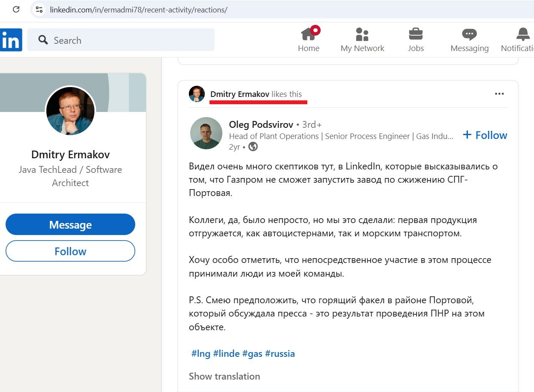The height and width of the screenshot is (392, 534).
Task: Click the '3rd+' connection degree label
Action: [x=312, y=124]
